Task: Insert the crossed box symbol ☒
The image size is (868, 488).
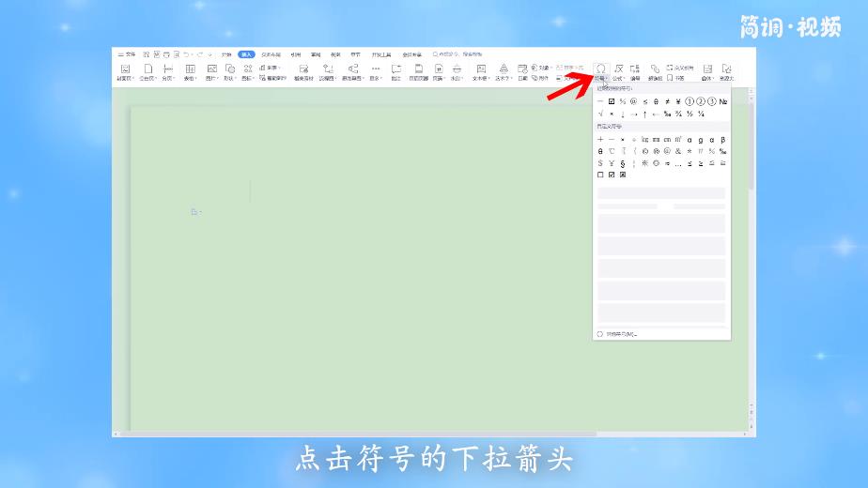Action: [623, 175]
